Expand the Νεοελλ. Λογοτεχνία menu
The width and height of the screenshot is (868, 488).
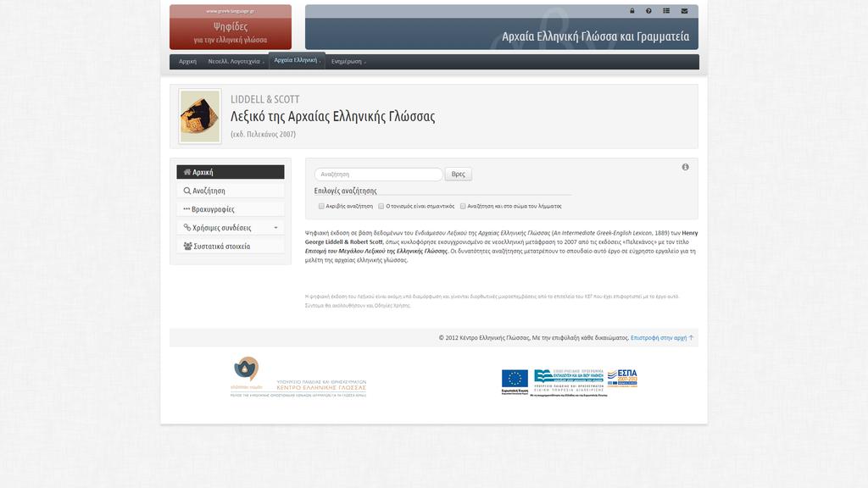pyautogui.click(x=236, y=61)
